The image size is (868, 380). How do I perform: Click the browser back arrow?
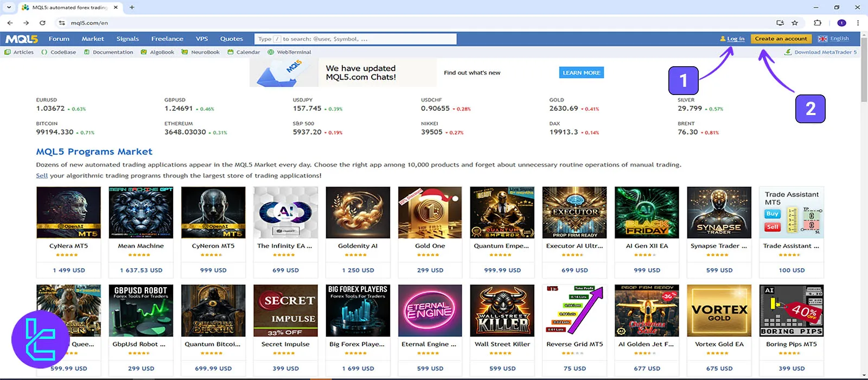10,23
